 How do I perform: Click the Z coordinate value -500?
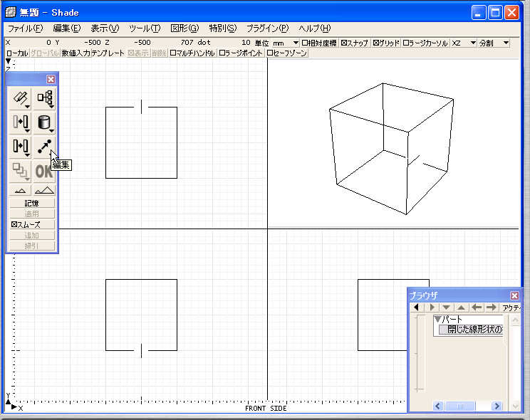point(142,43)
